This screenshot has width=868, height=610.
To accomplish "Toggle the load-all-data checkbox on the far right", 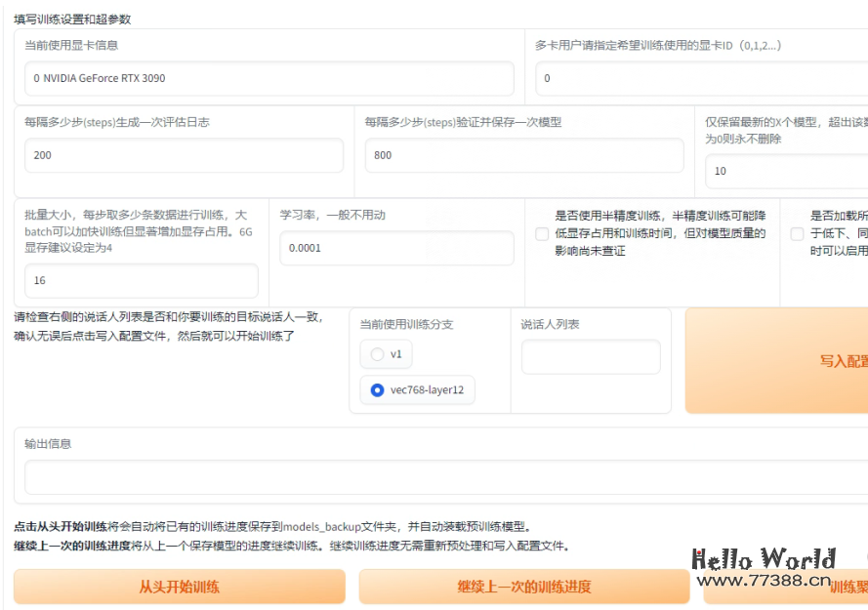I will point(797,233).
